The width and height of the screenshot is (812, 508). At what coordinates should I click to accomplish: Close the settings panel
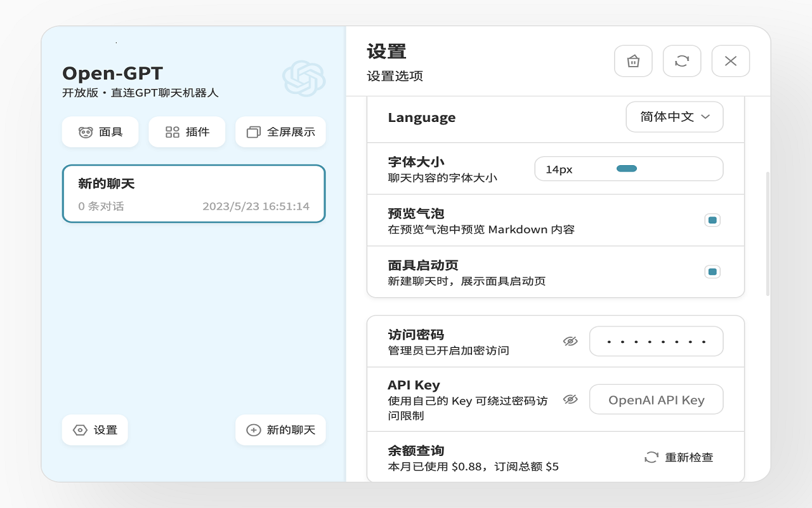(731, 61)
